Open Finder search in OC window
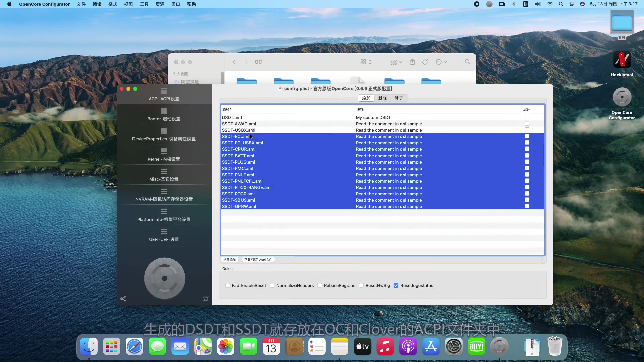Viewport: 644px width, 362px height. point(467,62)
